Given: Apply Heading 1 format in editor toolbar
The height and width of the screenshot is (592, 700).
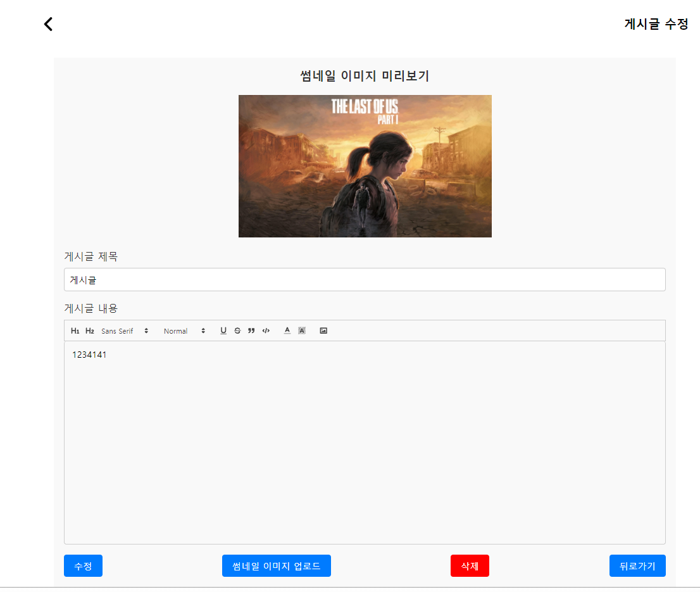Looking at the screenshot, I should [x=75, y=331].
